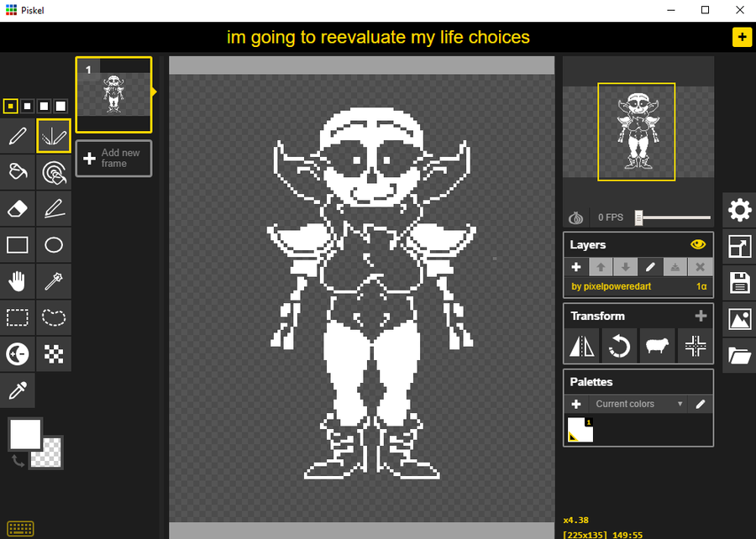Select the Move hand tool
The height and width of the screenshot is (539, 756).
click(x=18, y=281)
